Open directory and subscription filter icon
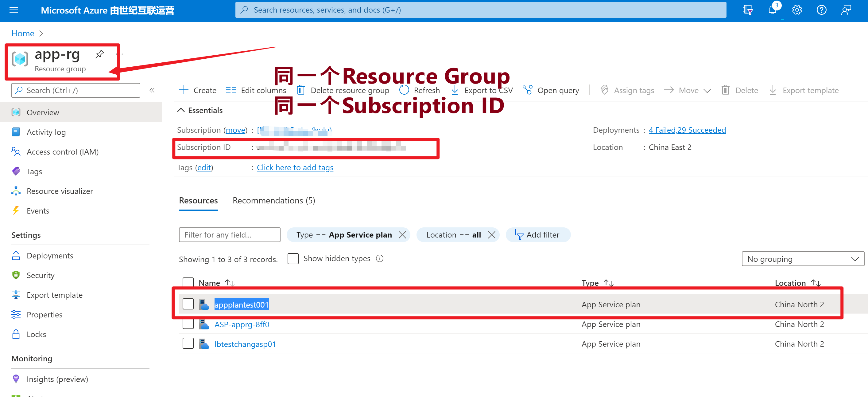The width and height of the screenshot is (868, 397). pos(748,10)
